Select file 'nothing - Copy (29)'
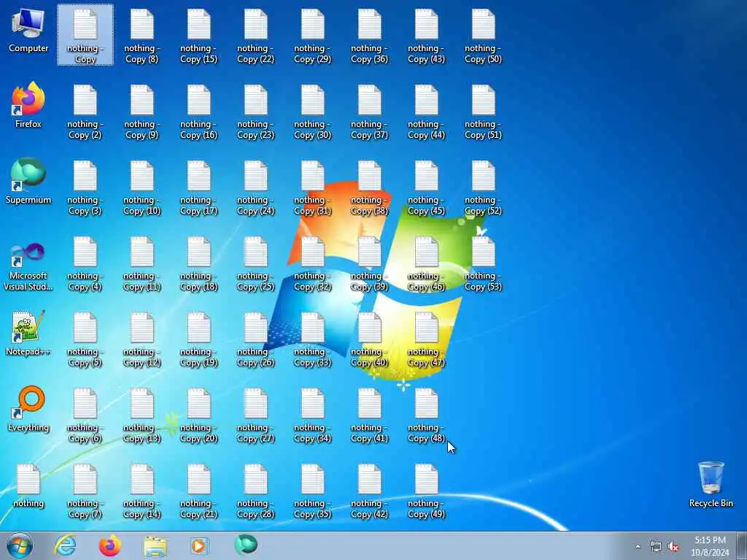Screen dimensions: 747x560 pos(312,36)
